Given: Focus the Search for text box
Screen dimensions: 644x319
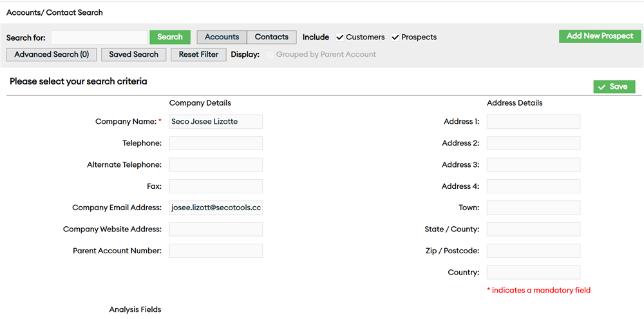Looking at the screenshot, I should 99,37.
